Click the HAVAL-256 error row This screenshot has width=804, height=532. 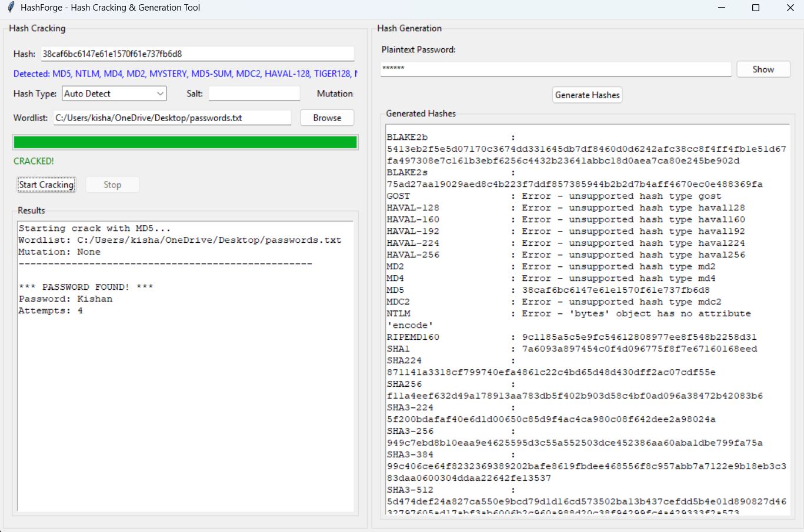(x=566, y=255)
